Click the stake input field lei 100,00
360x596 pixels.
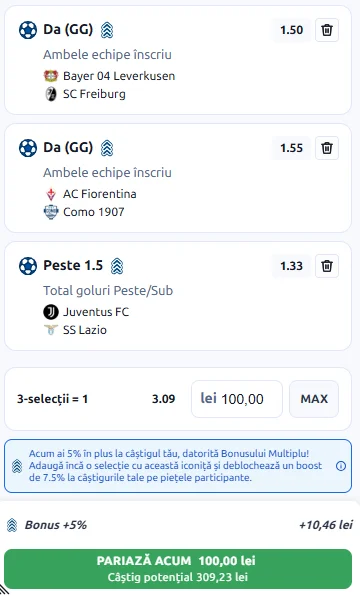coord(237,399)
